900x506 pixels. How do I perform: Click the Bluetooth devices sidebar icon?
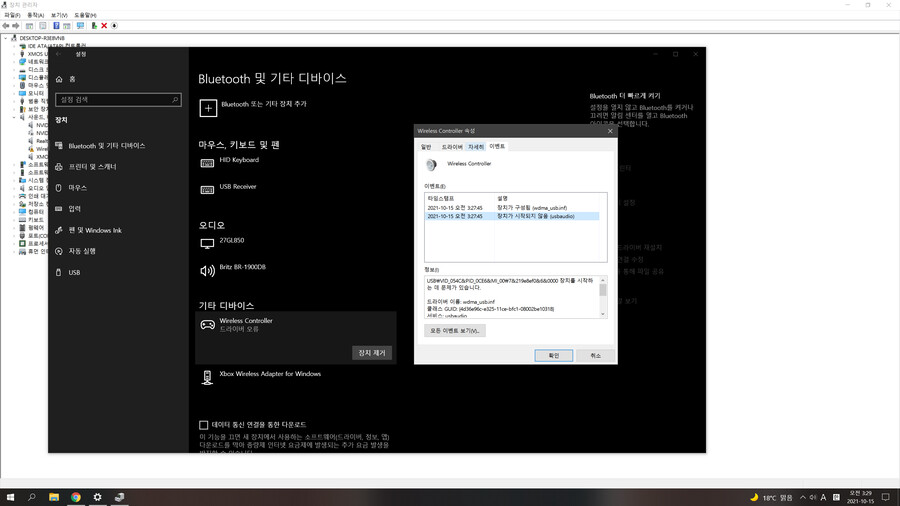tap(59, 146)
